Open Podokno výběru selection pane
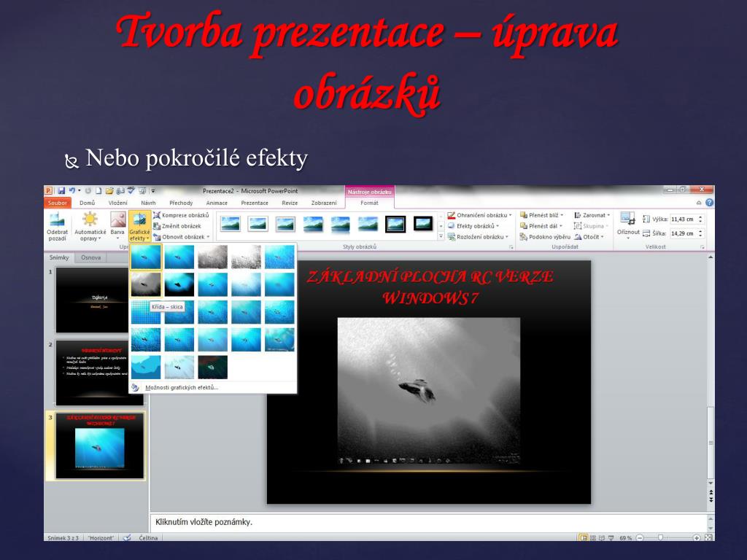Image resolution: width=747 pixels, height=560 pixels. click(544, 237)
